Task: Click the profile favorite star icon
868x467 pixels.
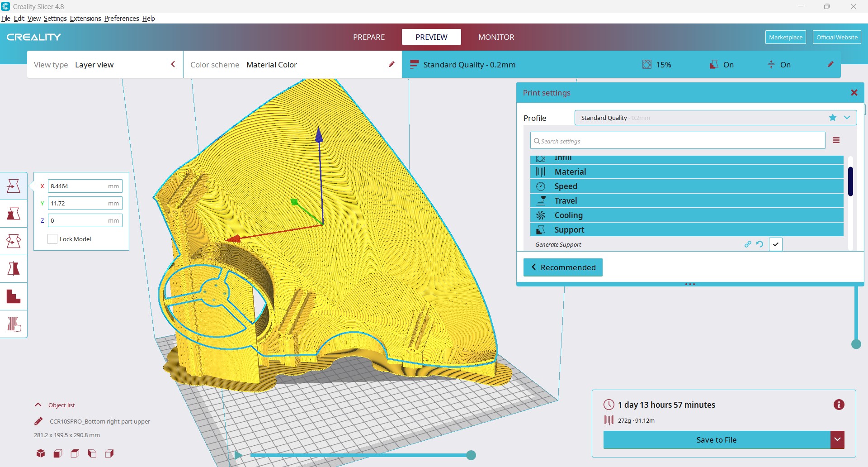Action: pos(833,118)
